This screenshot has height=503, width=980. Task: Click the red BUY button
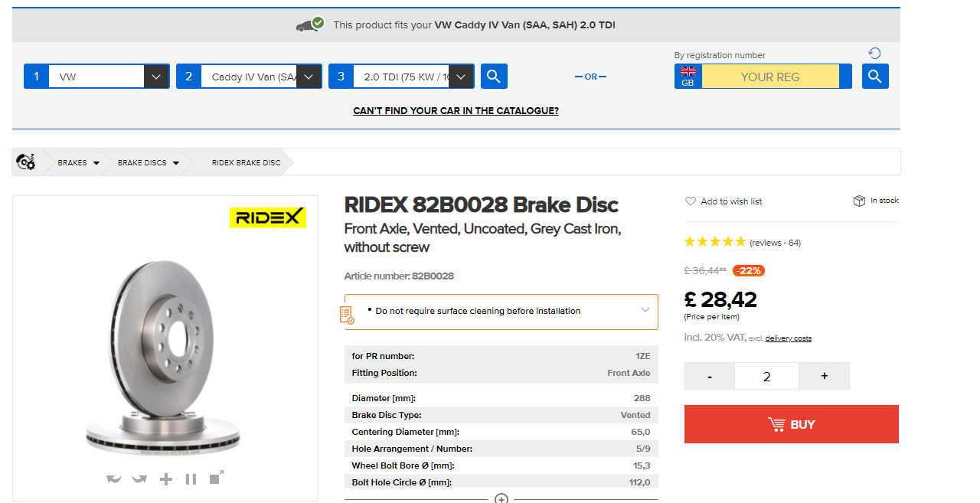pyautogui.click(x=792, y=424)
